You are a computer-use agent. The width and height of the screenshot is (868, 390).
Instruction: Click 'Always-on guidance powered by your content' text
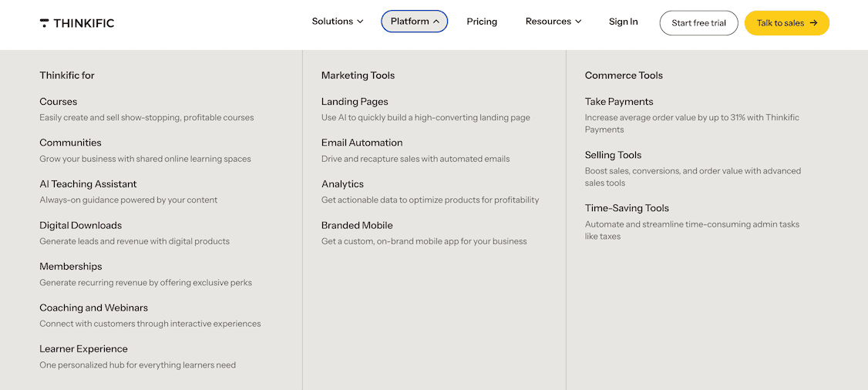click(x=129, y=200)
